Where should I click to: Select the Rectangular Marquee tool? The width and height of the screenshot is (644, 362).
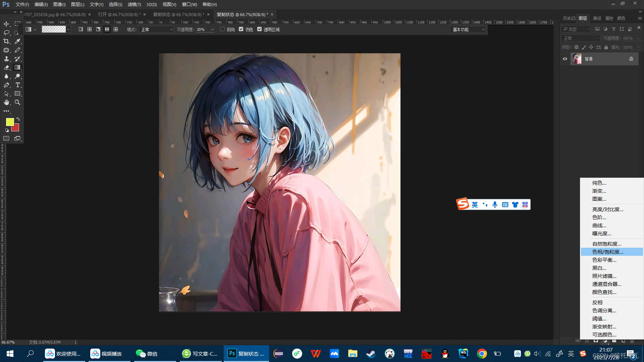coord(17,24)
